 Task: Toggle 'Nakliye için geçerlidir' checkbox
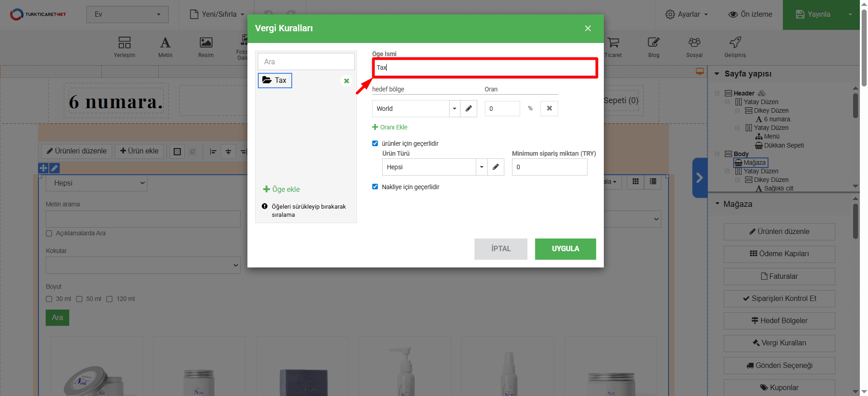375,187
